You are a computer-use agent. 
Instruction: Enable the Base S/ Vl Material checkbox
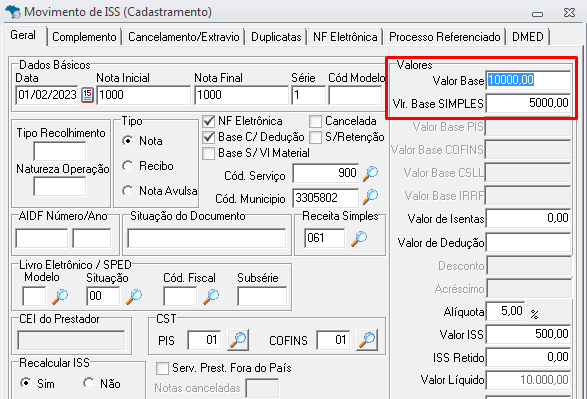tap(208, 153)
